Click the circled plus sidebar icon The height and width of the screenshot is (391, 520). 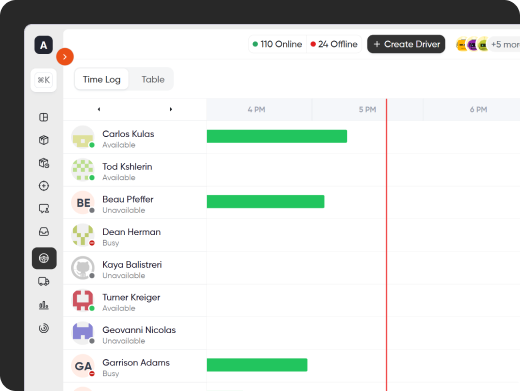click(x=44, y=186)
